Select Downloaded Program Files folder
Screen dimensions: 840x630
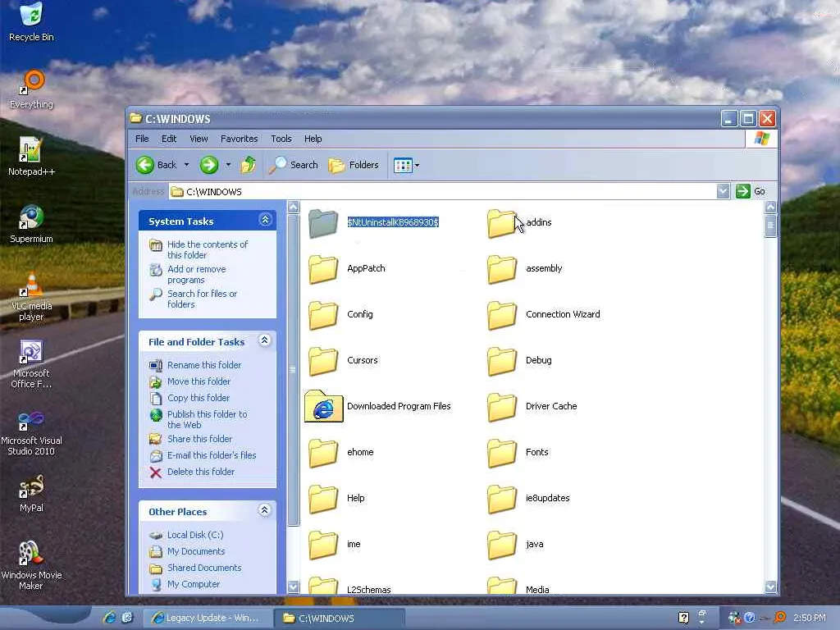pyautogui.click(x=377, y=407)
